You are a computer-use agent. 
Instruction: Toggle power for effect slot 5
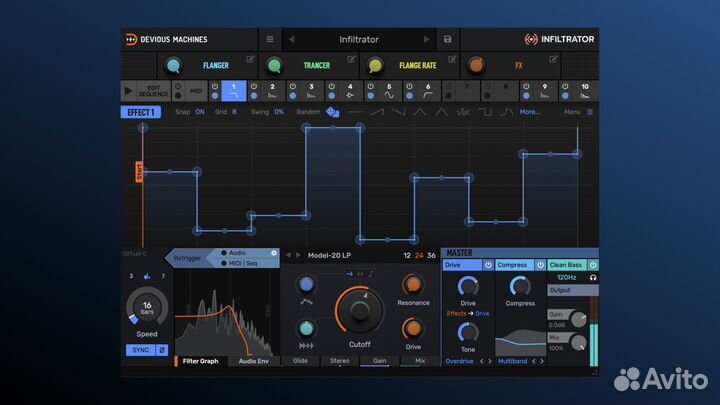[370, 86]
